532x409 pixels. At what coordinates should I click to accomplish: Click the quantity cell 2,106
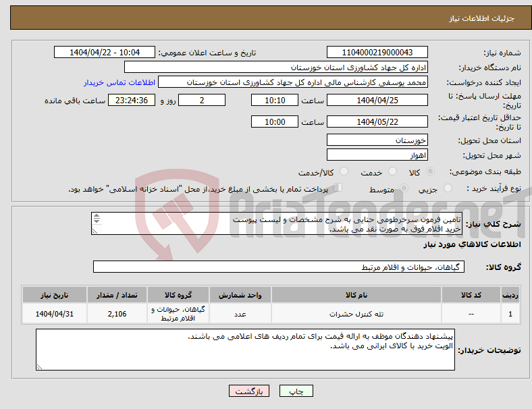[x=117, y=314]
